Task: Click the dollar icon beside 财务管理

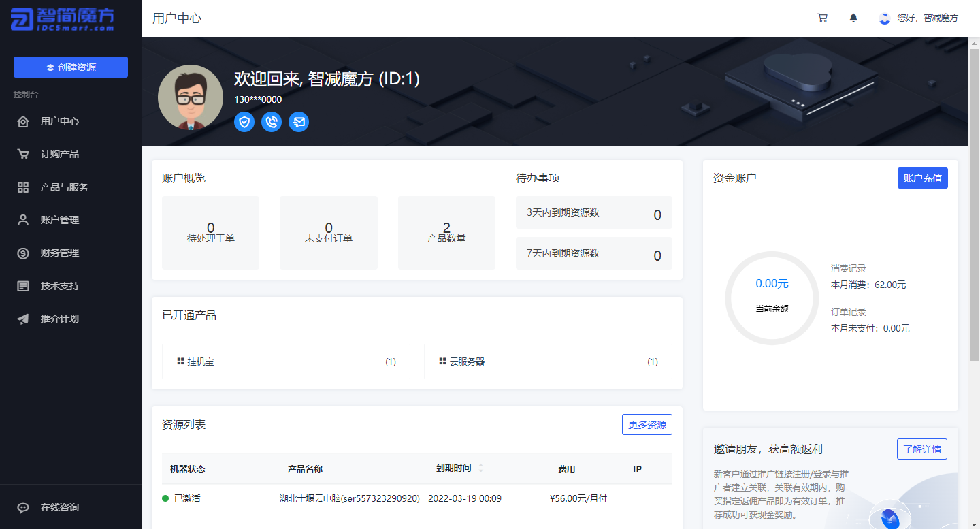Action: pyautogui.click(x=23, y=253)
